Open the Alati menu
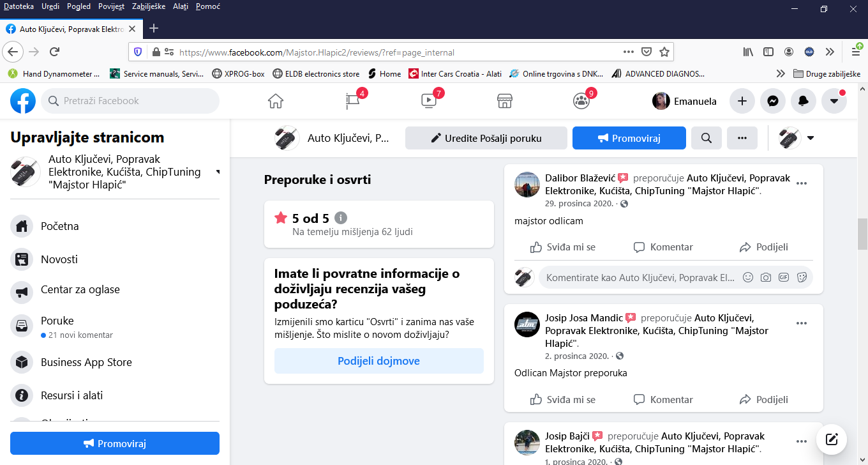This screenshot has width=868, height=465. tap(181, 6)
